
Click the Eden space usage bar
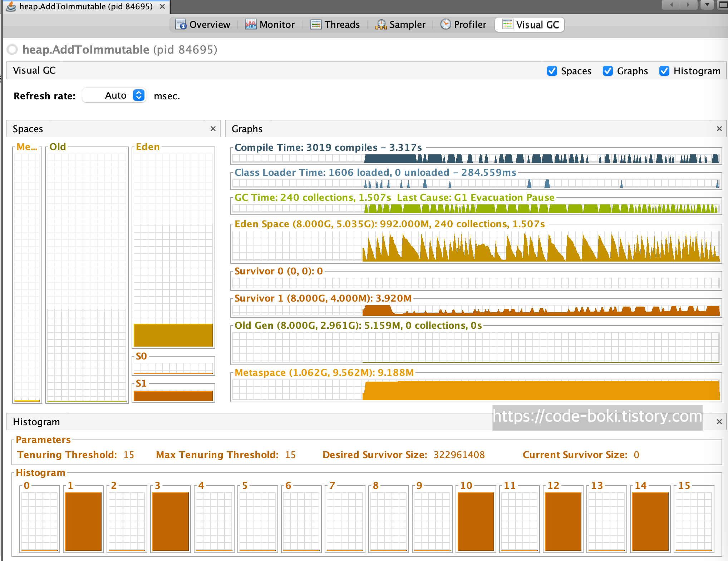pos(173,335)
